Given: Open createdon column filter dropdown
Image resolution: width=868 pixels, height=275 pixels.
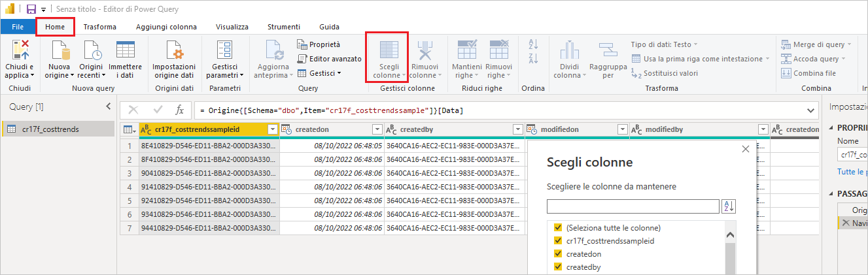Looking at the screenshot, I should (377, 130).
